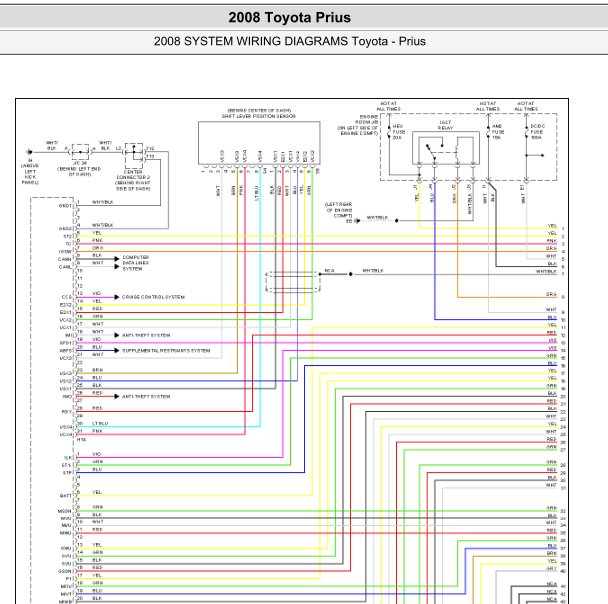Viewport: 608px width, 604px height.
Task: Click the "DC/DC FUSE 100A" label
Action: pyautogui.click(x=537, y=132)
